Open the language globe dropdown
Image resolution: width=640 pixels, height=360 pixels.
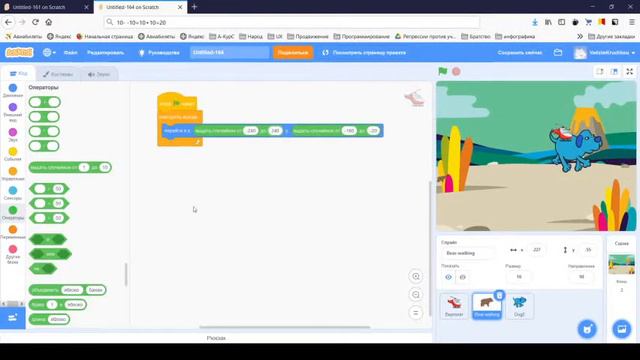pyautogui.click(x=49, y=52)
